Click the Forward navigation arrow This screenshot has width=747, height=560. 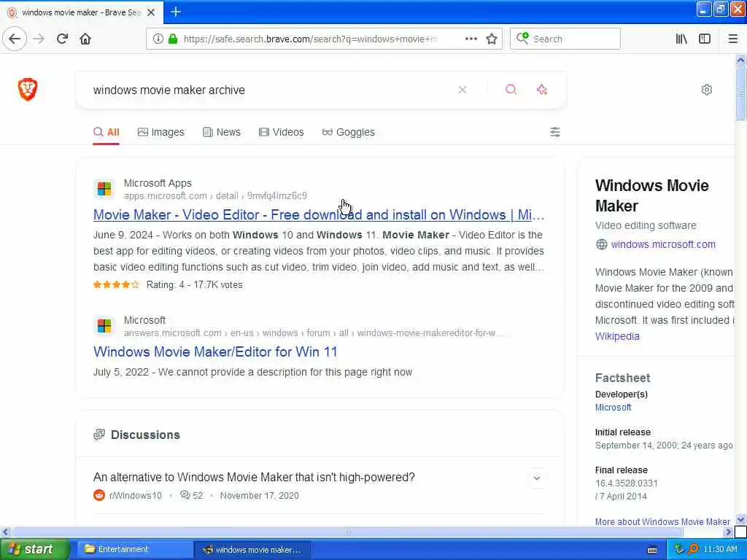[39, 39]
